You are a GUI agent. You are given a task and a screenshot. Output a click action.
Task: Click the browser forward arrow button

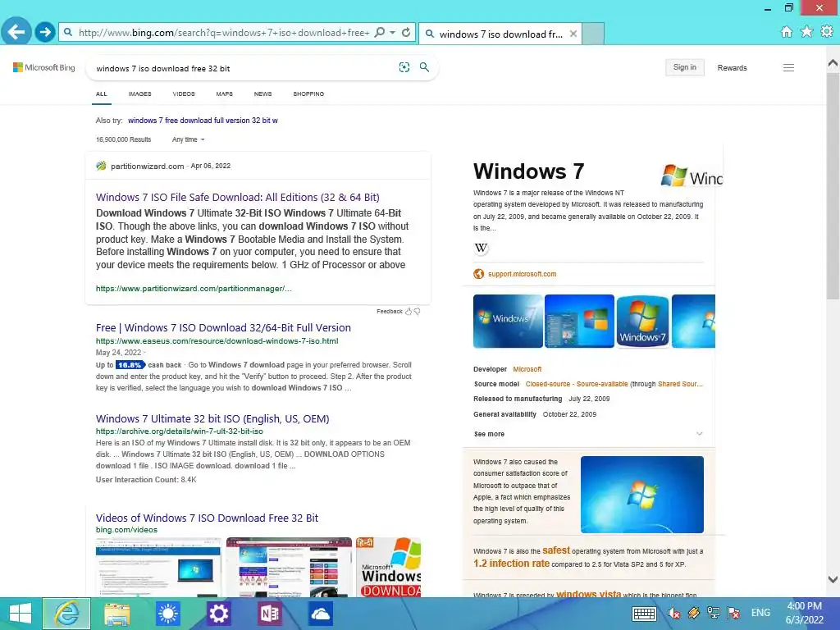pos(45,32)
